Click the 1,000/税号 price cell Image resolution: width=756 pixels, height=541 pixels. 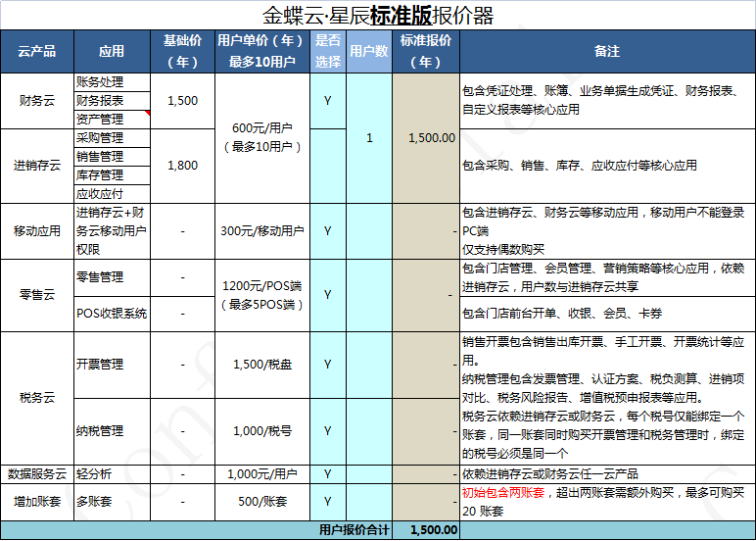[x=262, y=431]
